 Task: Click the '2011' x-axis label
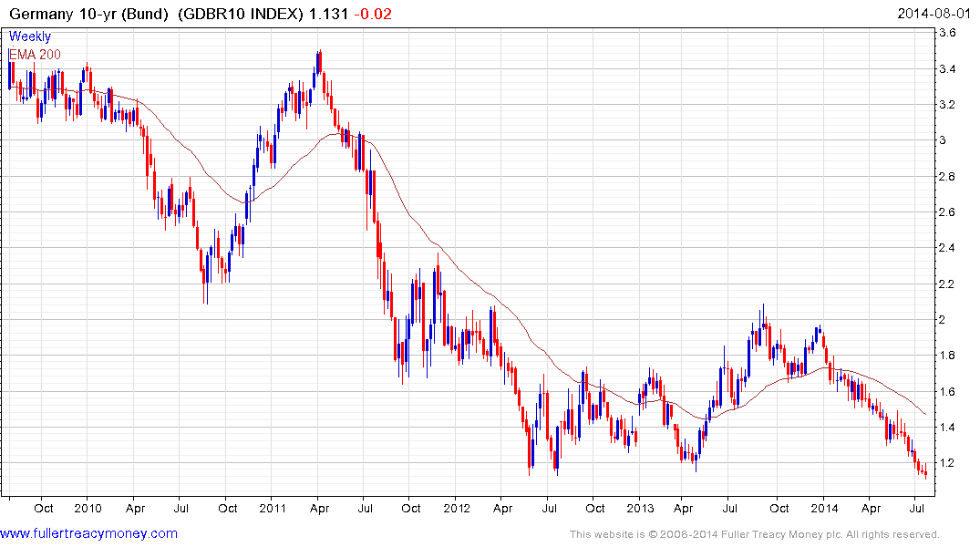click(272, 508)
